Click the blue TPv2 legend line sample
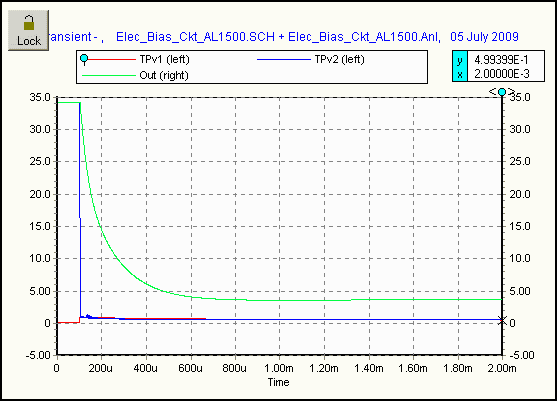The image size is (557, 401). click(283, 59)
